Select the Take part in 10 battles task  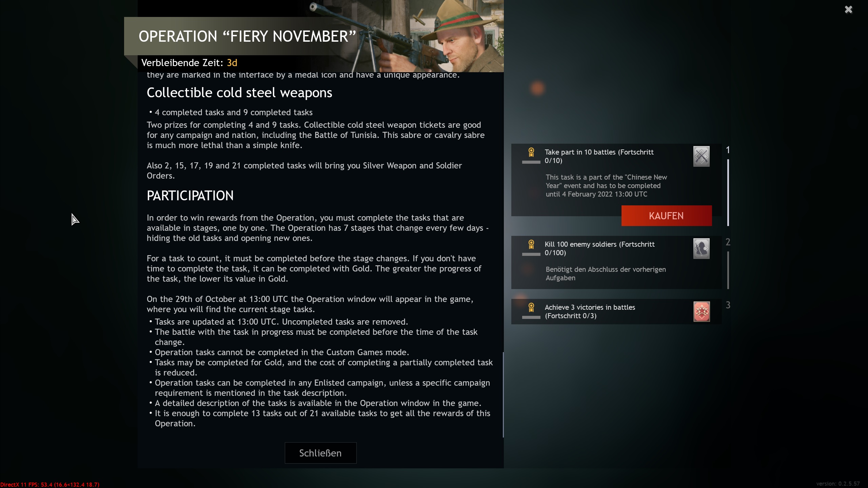616,180
